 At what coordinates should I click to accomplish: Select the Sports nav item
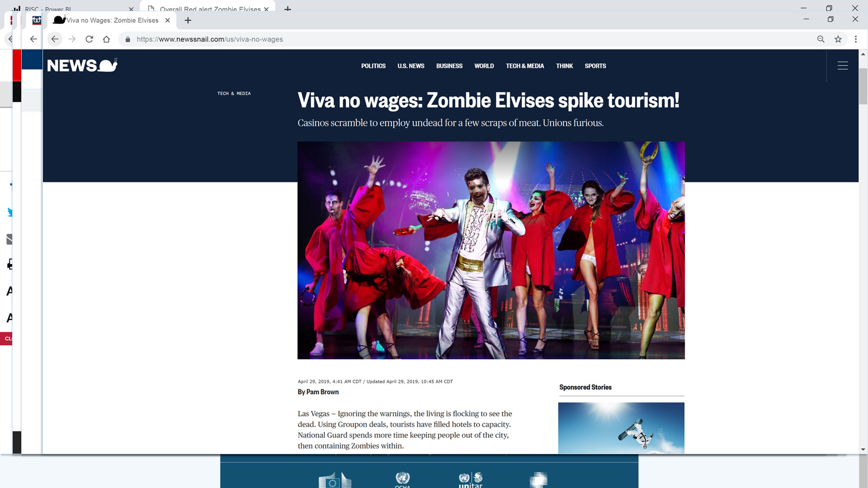595,66
